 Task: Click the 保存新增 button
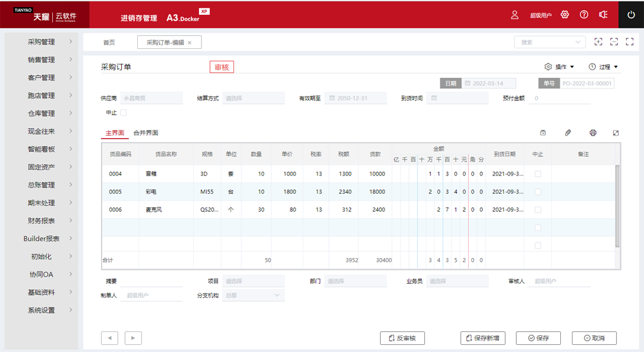[x=483, y=338]
